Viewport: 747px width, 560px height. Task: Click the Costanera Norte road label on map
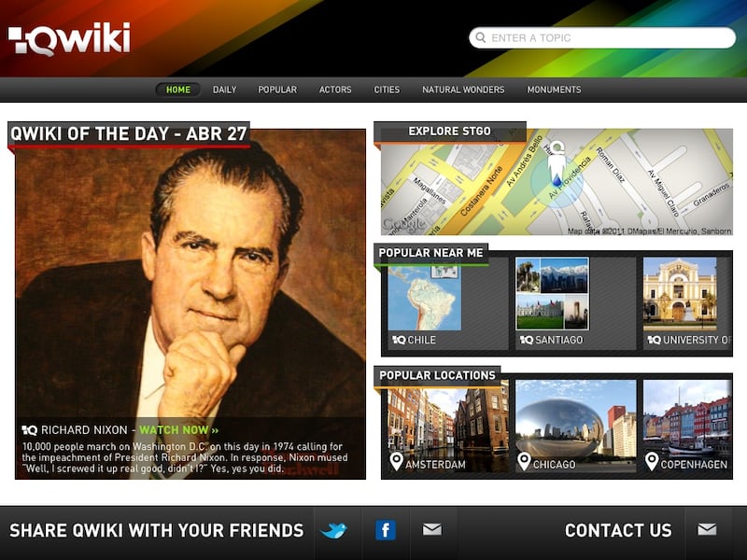[482, 190]
